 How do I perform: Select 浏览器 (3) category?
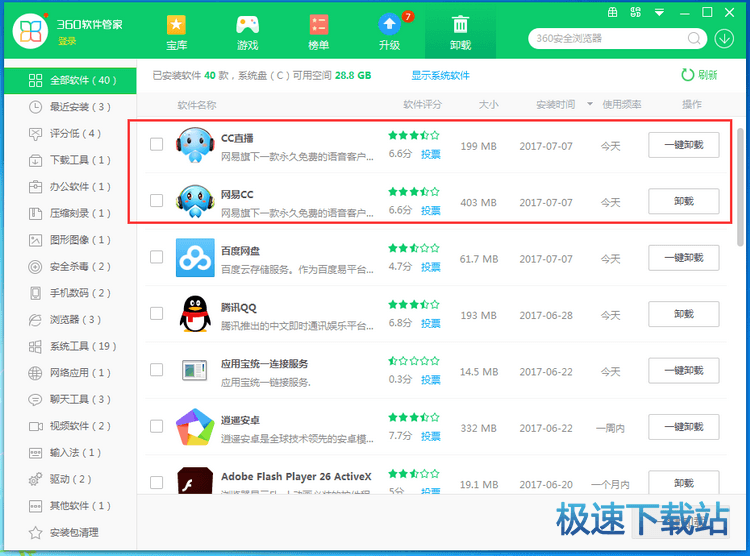(x=70, y=320)
